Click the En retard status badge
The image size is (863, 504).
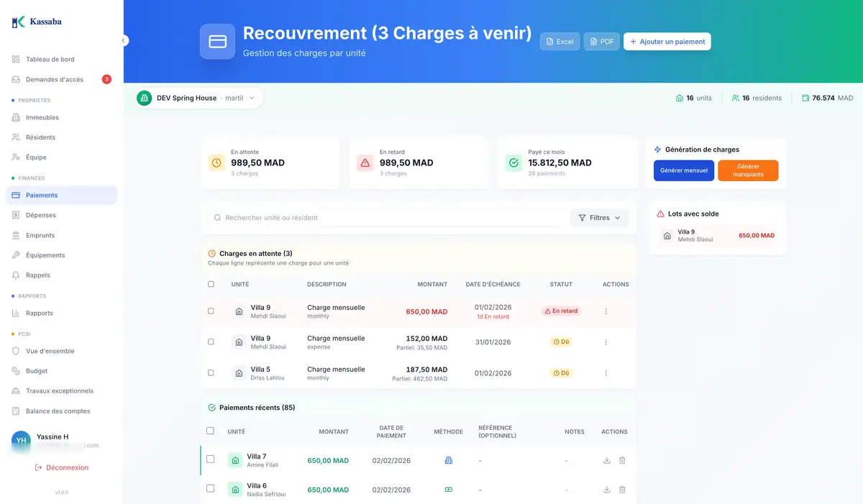(561, 311)
